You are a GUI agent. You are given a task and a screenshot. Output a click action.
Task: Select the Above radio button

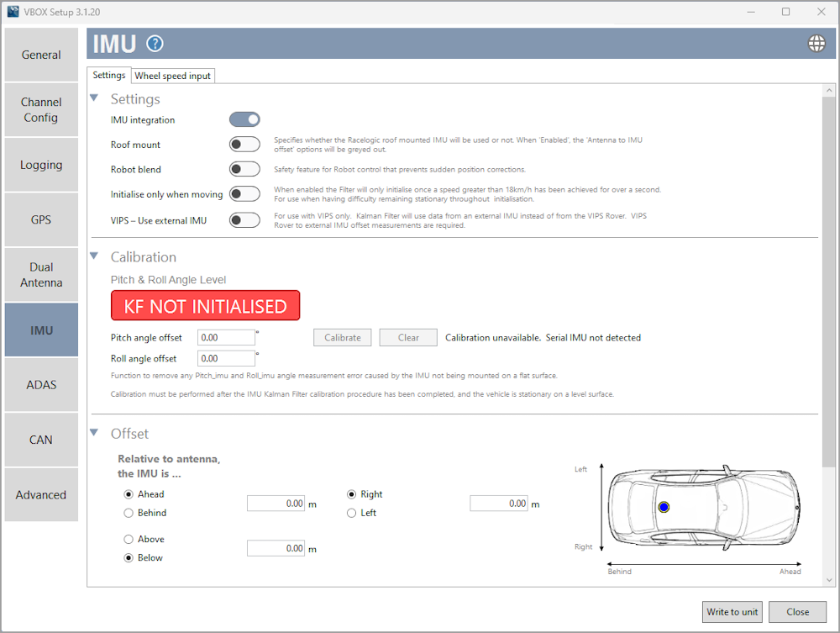click(x=129, y=539)
